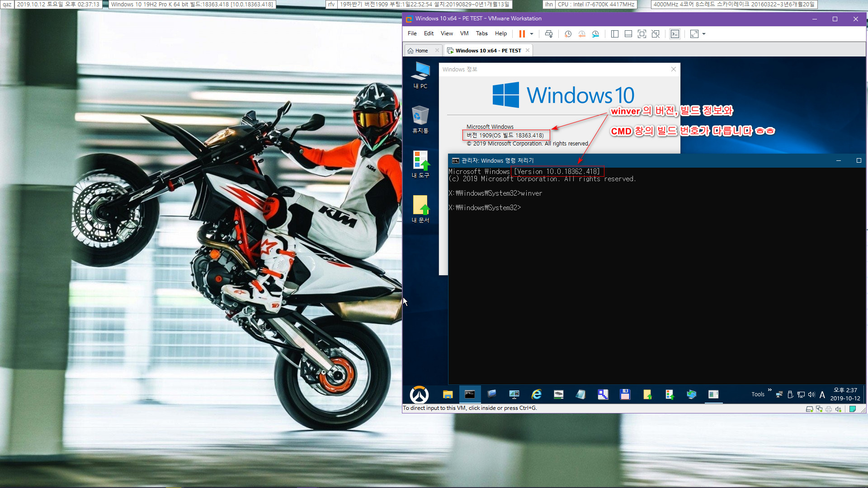Maximize the command prompt window in the VM
Screen dimensions: 868x488
(859, 160)
